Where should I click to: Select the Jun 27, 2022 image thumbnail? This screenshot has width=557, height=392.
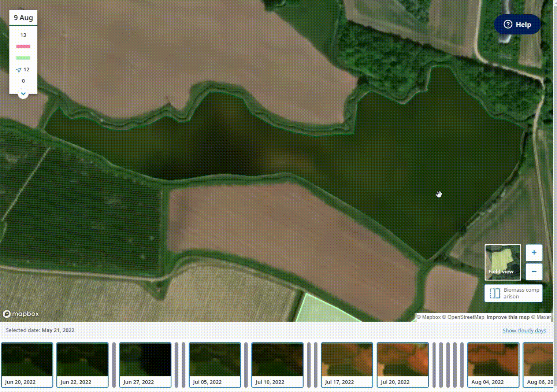point(145,365)
